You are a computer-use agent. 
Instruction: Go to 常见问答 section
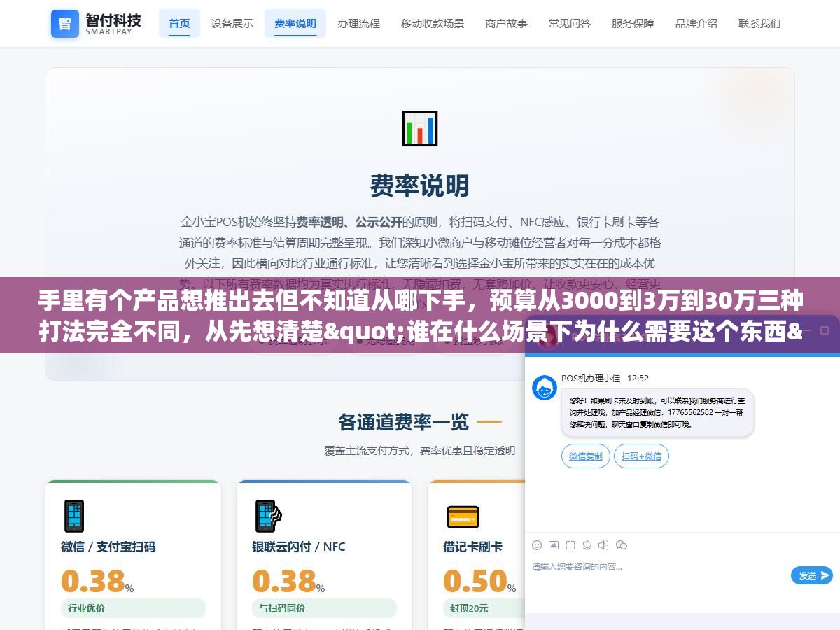(570, 23)
